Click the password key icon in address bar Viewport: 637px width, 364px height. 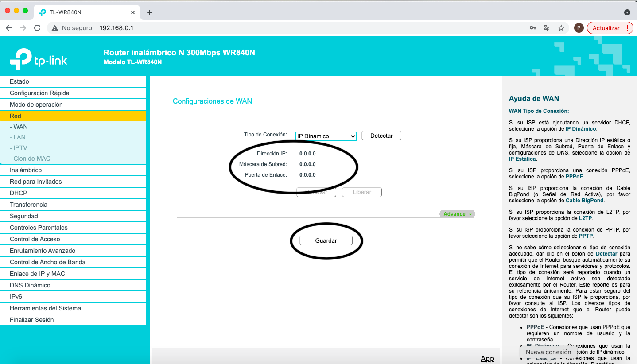click(533, 28)
